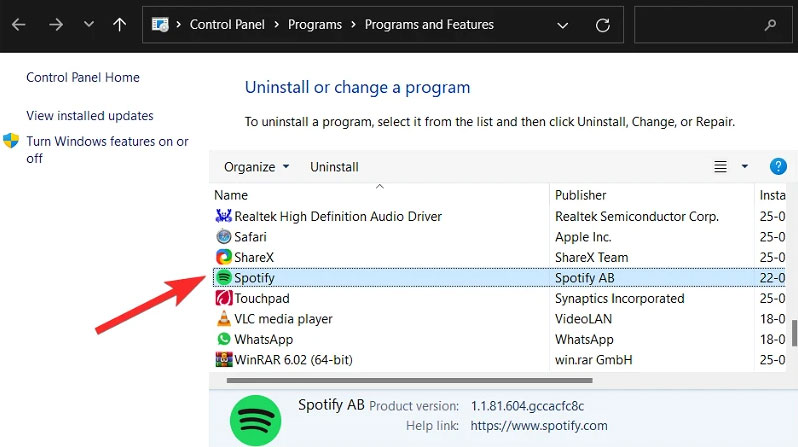Click VideoLAN publisher cell
798x447 pixels.
click(583, 319)
